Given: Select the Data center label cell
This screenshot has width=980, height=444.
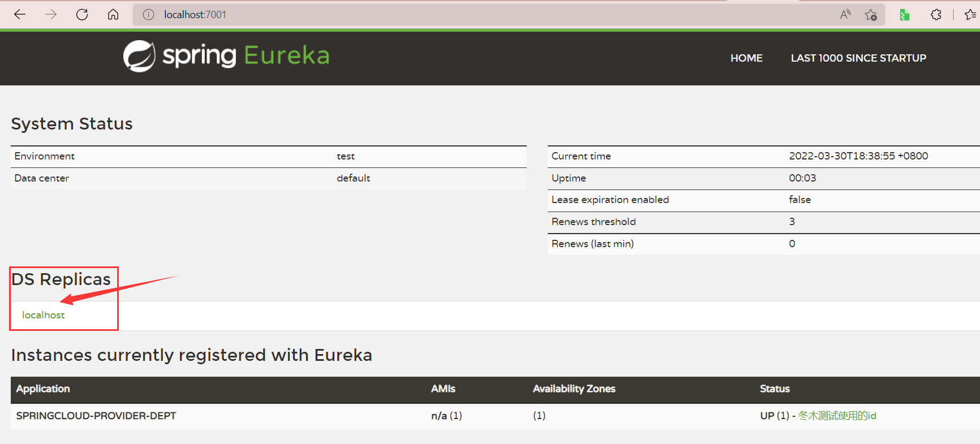Looking at the screenshot, I should (x=42, y=178).
